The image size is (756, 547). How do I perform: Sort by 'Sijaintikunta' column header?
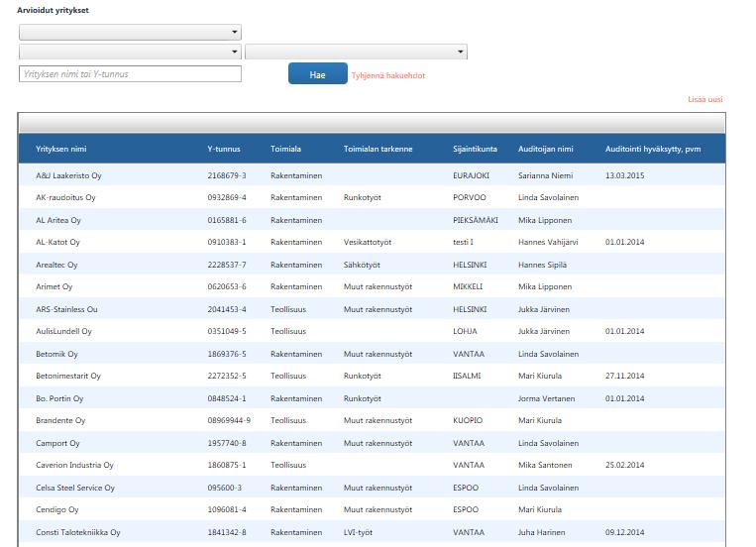point(475,149)
